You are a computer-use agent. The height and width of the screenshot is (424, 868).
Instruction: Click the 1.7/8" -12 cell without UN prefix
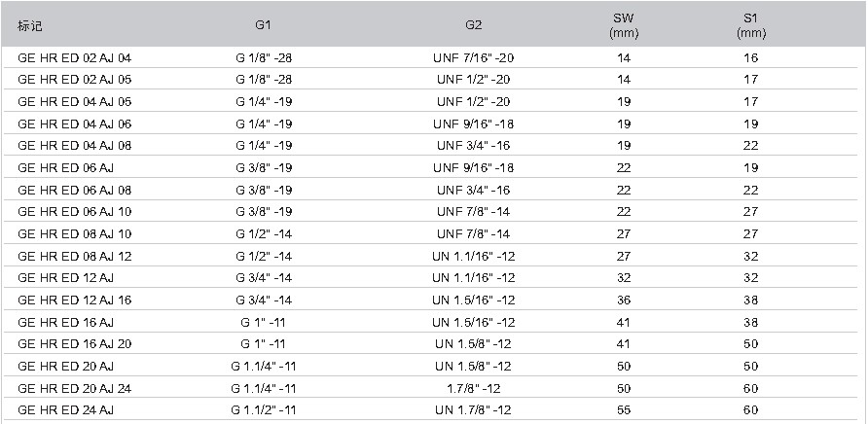coord(473,388)
